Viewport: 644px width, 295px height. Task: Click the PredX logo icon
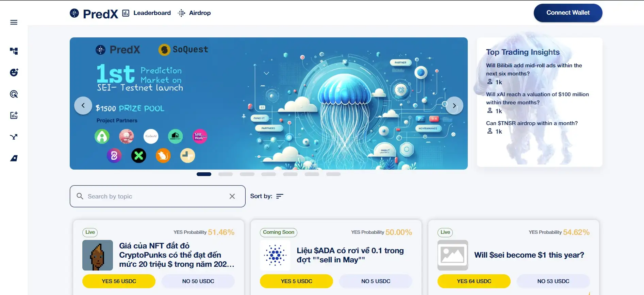(x=74, y=13)
